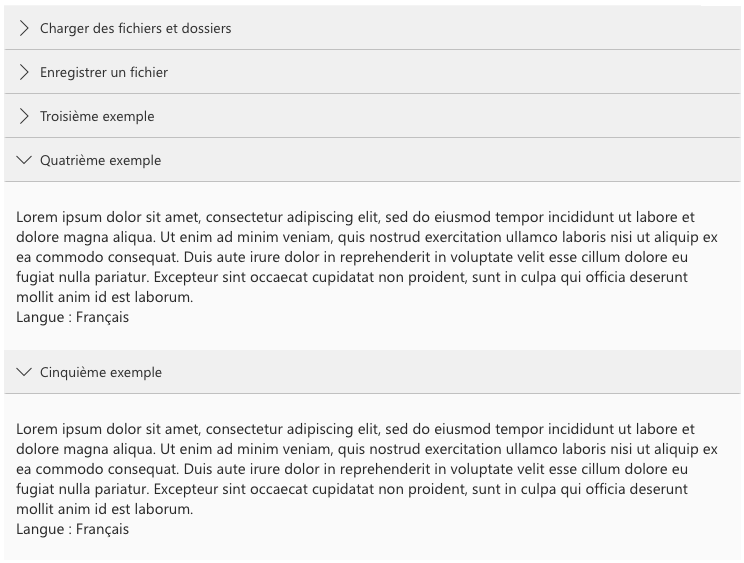The width and height of the screenshot is (744, 563).
Task: Click Langue : Français line in Quatrième exemple panel
Action: coord(72,317)
